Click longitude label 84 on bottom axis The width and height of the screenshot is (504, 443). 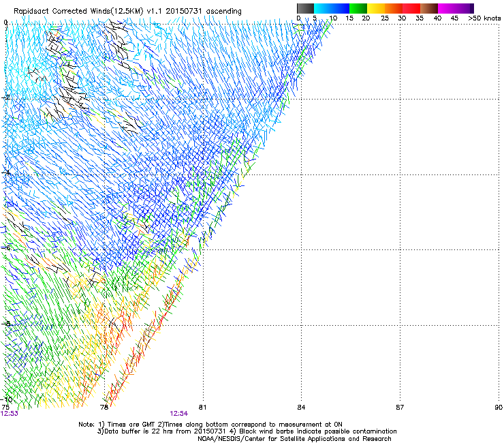(301, 408)
